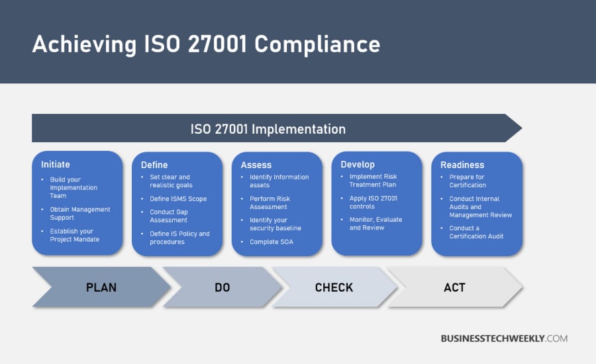This screenshot has width=596, height=364.
Task: Click the 'Readiness' card heading
Action: [x=462, y=165]
